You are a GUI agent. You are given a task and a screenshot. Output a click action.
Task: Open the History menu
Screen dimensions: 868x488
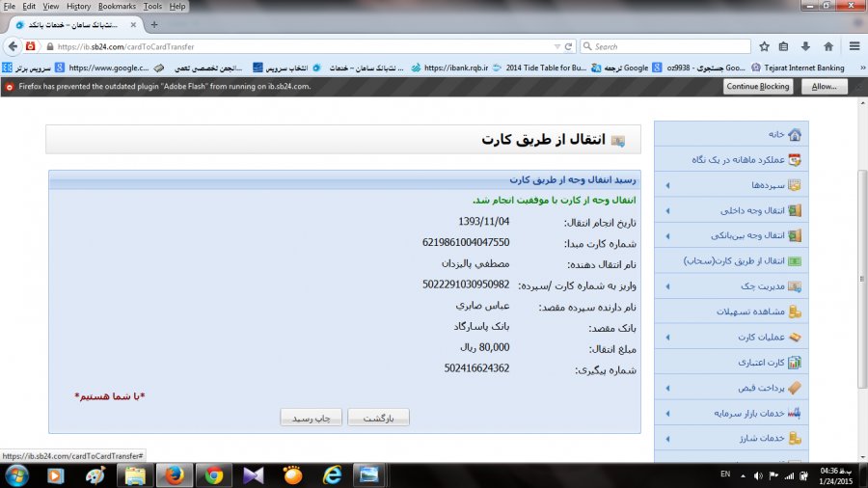(x=79, y=6)
